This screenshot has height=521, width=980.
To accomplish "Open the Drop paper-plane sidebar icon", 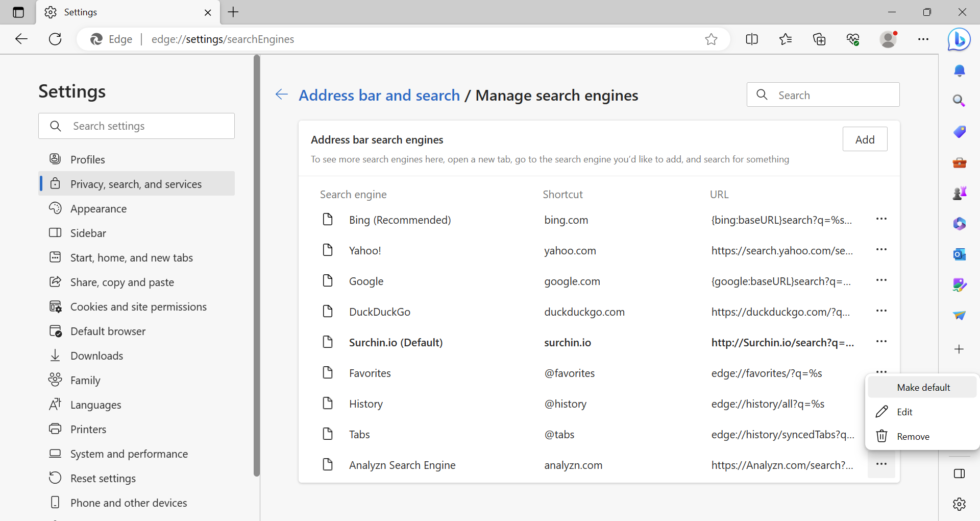I will pos(959,315).
